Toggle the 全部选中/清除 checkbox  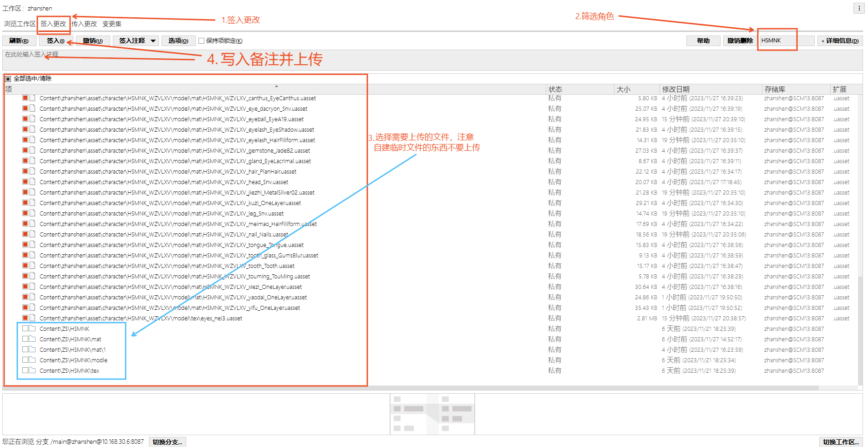8,79
